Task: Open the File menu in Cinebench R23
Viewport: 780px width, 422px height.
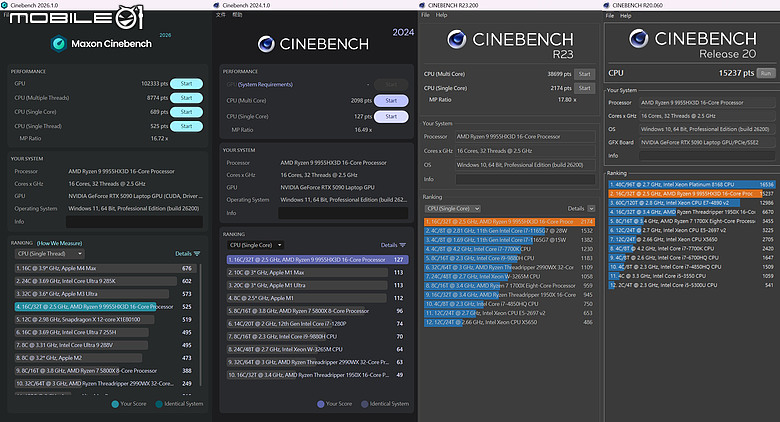Action: click(x=425, y=15)
